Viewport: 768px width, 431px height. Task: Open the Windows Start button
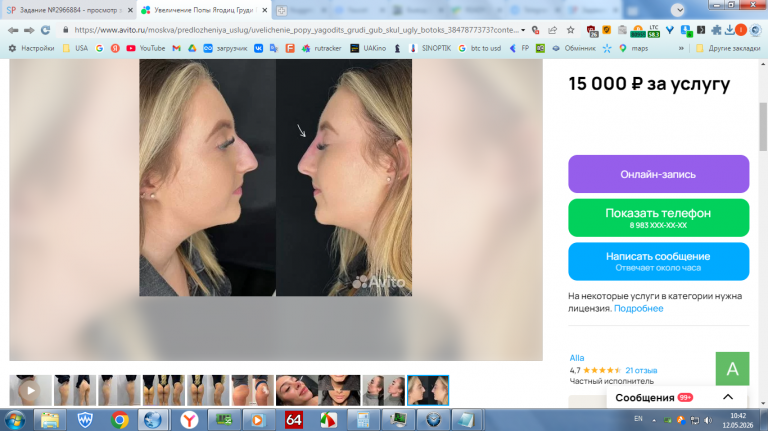pyautogui.click(x=15, y=420)
